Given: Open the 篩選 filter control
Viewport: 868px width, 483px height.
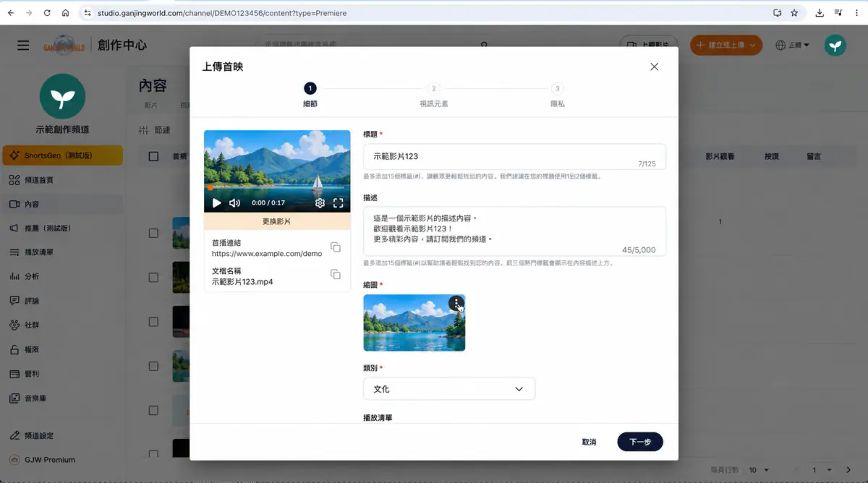Looking at the screenshot, I should (x=154, y=130).
